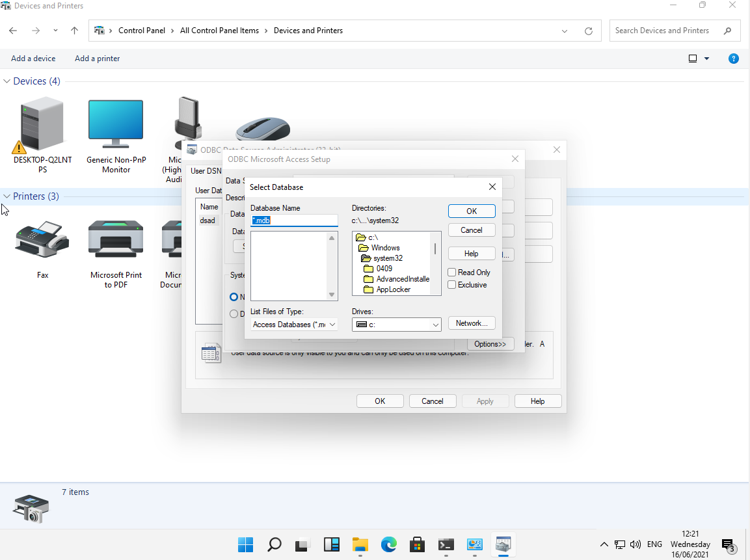Select the system32 folder in Directories
This screenshot has height=560, width=750.
382,258
